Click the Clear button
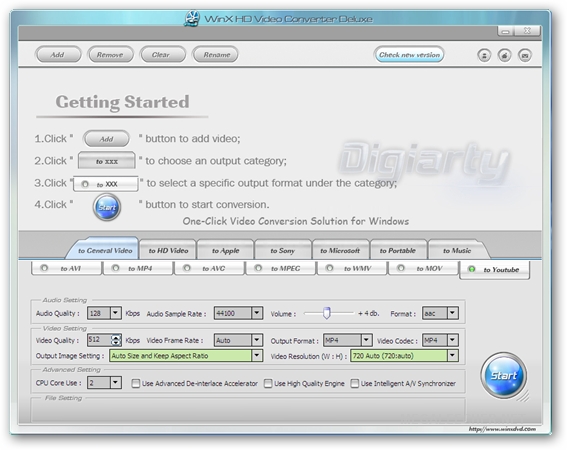Image resolution: width=567 pixels, height=450 pixels. [x=162, y=55]
